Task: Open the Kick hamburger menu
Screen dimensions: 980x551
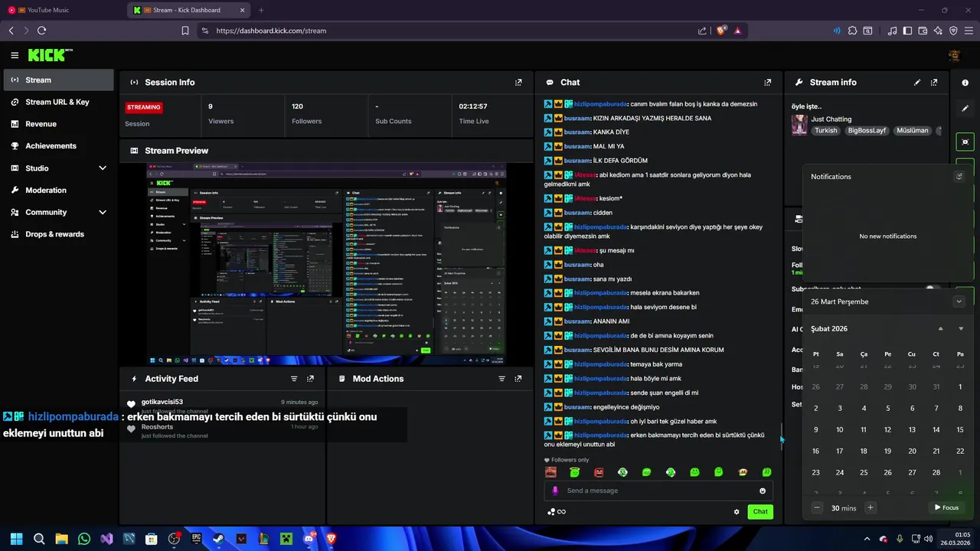Action: point(15,55)
